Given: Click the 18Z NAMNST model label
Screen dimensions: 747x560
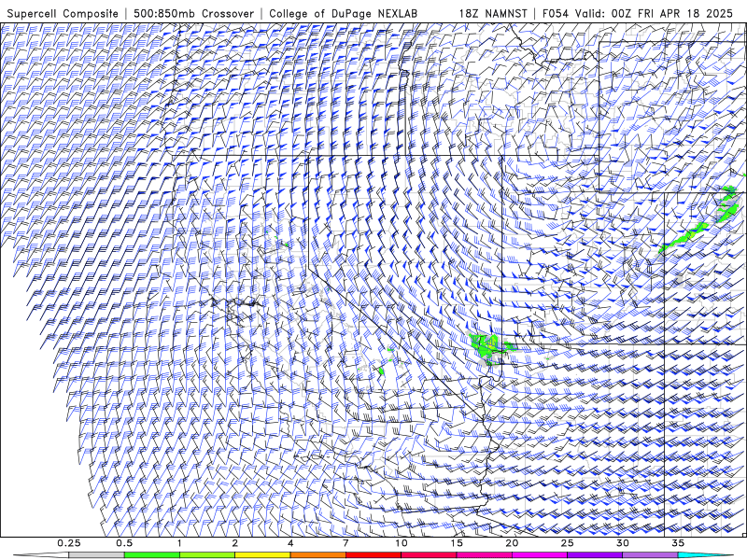Looking at the screenshot, I should (493, 13).
